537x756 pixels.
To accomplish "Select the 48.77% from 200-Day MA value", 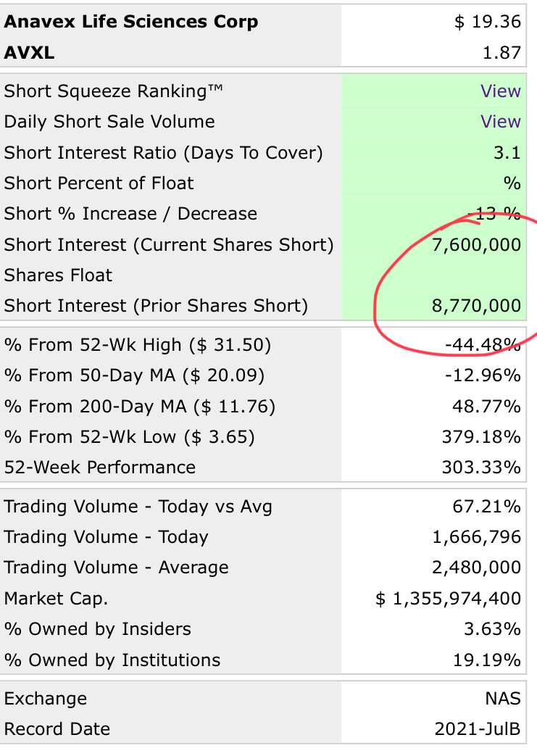I will (x=486, y=407).
